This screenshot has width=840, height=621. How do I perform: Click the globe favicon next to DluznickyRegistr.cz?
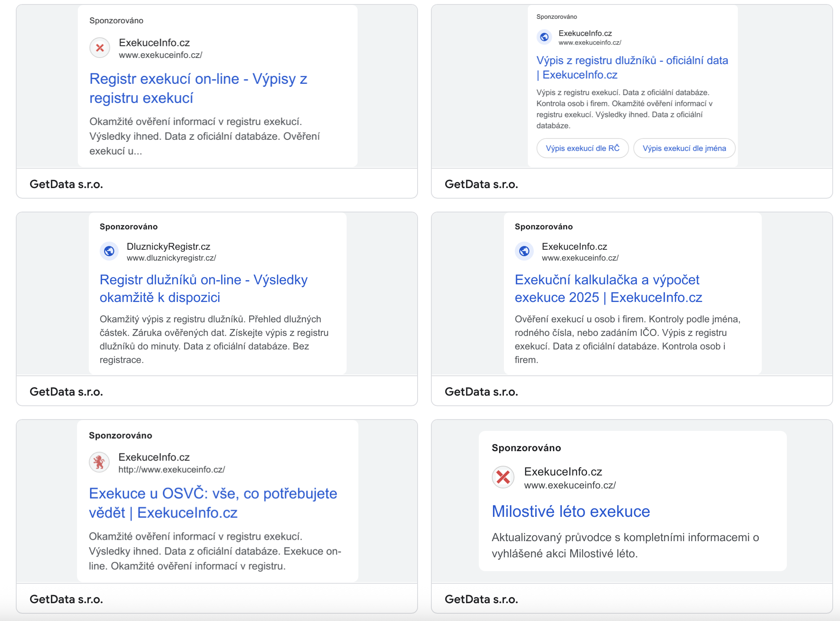point(109,251)
